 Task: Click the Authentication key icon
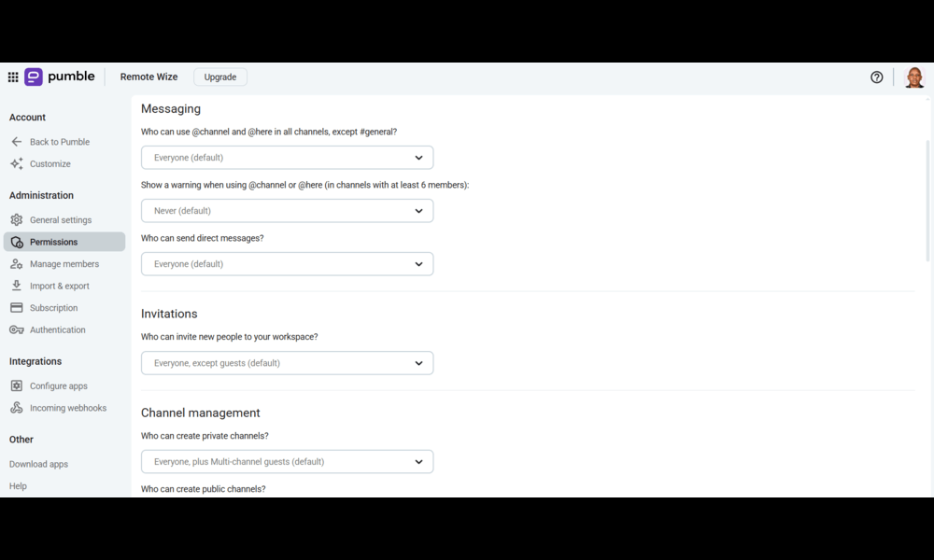click(17, 329)
